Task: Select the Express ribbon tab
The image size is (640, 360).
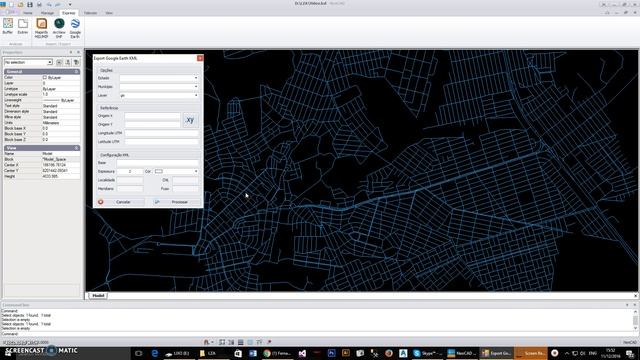Action: (69, 13)
